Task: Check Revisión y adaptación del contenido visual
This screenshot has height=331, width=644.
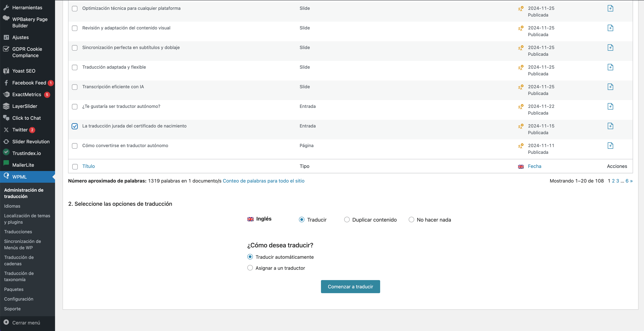Action: click(x=75, y=28)
